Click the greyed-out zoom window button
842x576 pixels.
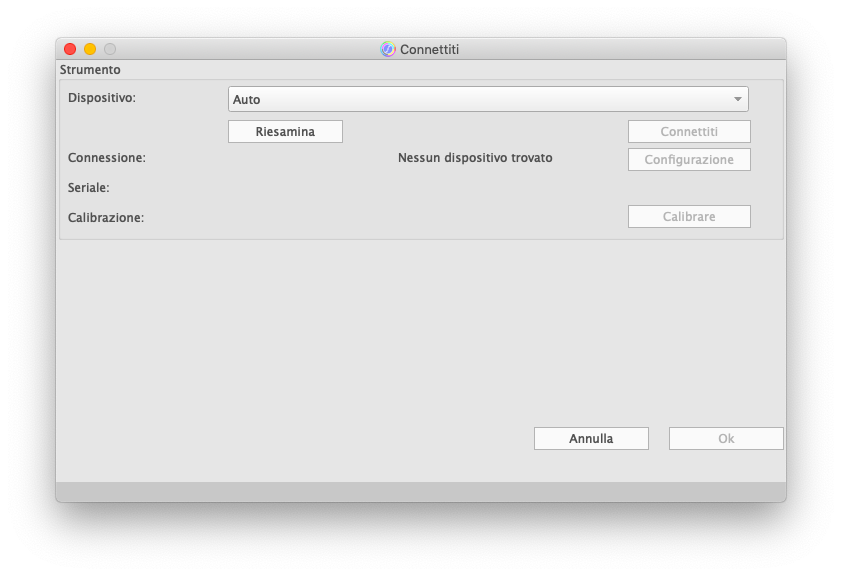coord(110,49)
